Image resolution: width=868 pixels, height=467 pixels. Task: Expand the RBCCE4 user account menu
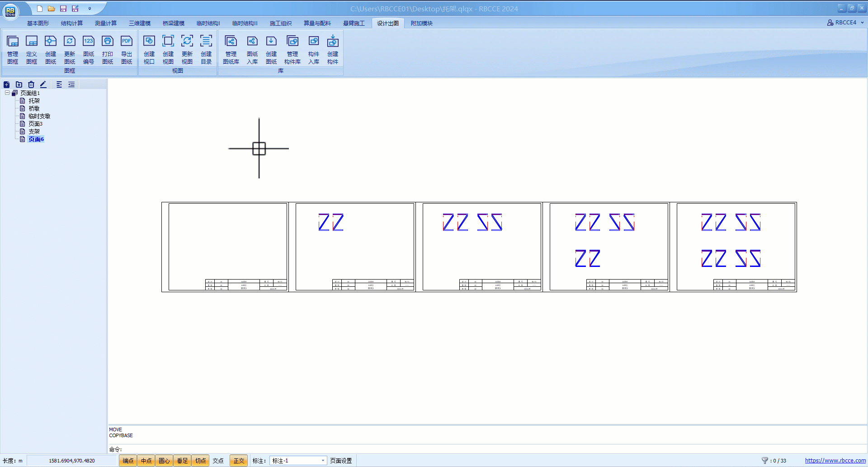(x=845, y=23)
